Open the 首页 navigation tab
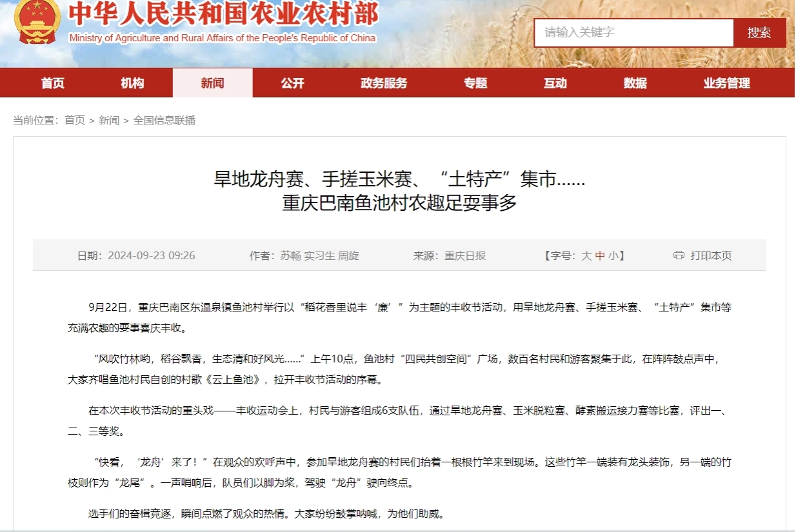The height and width of the screenshot is (532, 796). pyautogui.click(x=53, y=83)
